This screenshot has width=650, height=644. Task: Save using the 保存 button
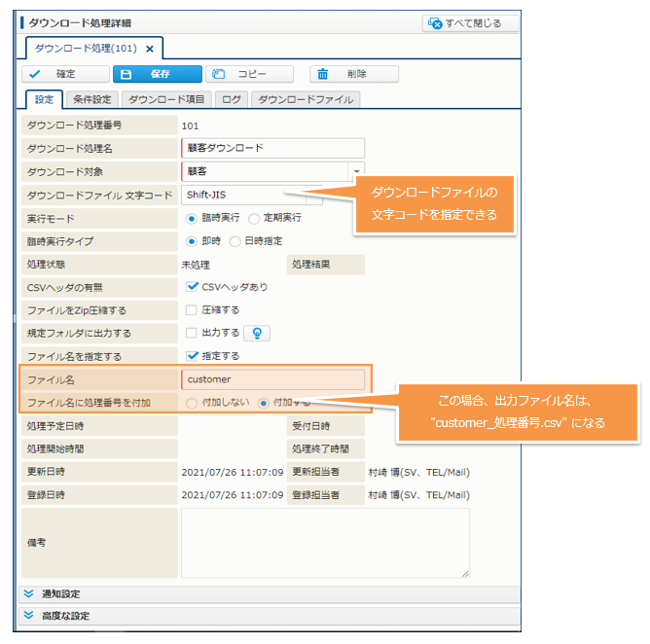tap(157, 74)
